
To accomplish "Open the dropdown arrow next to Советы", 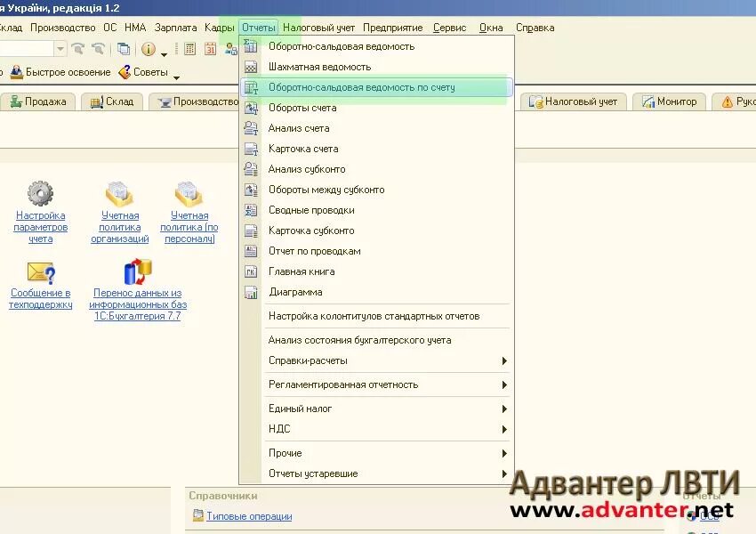I will (175, 77).
